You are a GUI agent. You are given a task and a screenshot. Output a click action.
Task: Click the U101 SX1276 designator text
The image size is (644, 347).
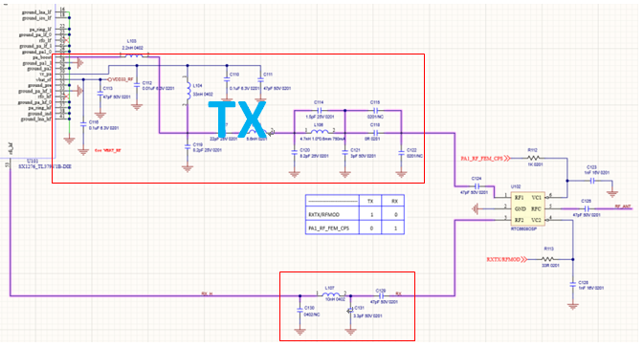33,162
